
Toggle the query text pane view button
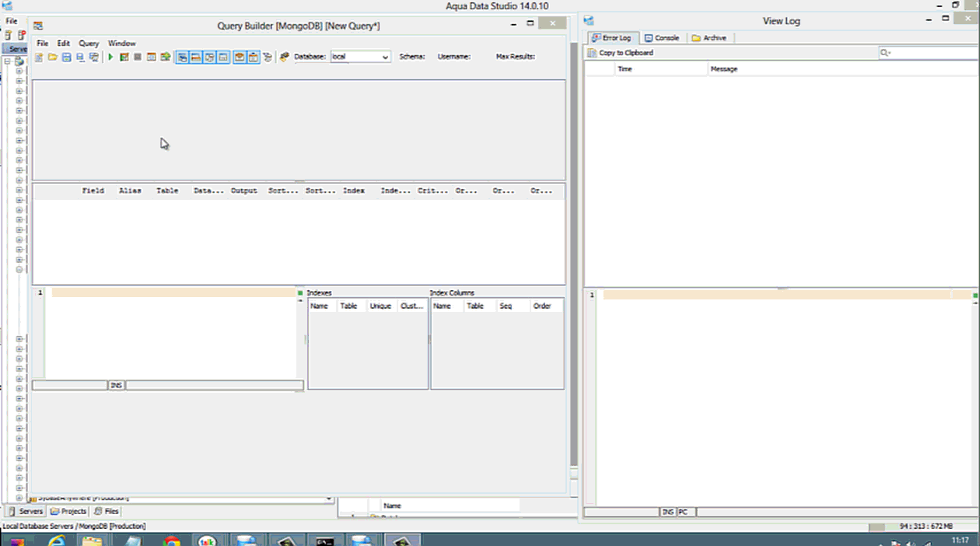(210, 57)
